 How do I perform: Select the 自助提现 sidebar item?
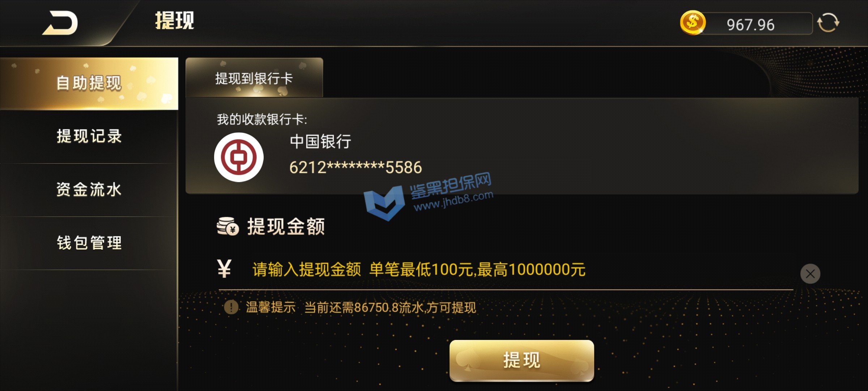click(x=89, y=84)
